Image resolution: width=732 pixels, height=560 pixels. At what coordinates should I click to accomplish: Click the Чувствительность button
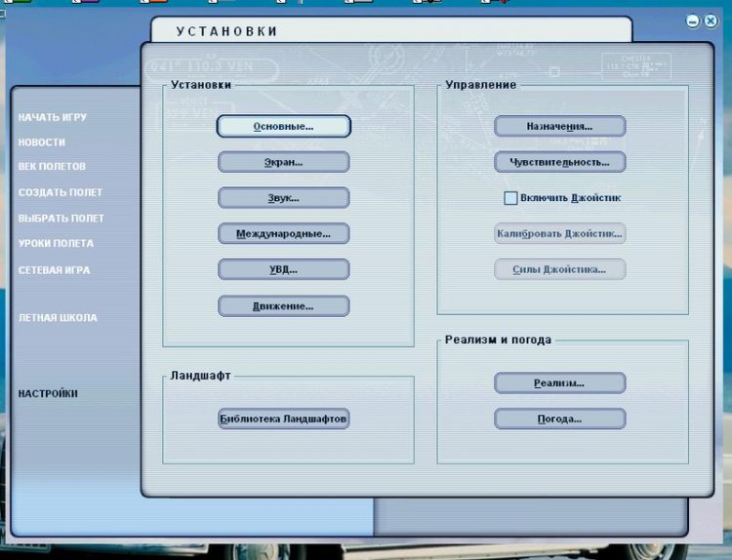559,162
